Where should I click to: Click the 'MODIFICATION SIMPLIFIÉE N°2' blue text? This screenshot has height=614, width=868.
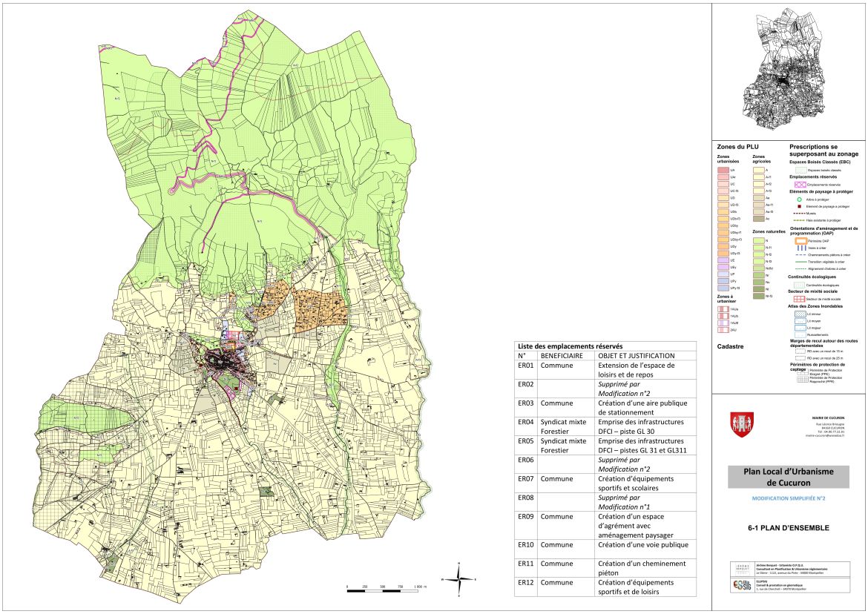(x=789, y=499)
